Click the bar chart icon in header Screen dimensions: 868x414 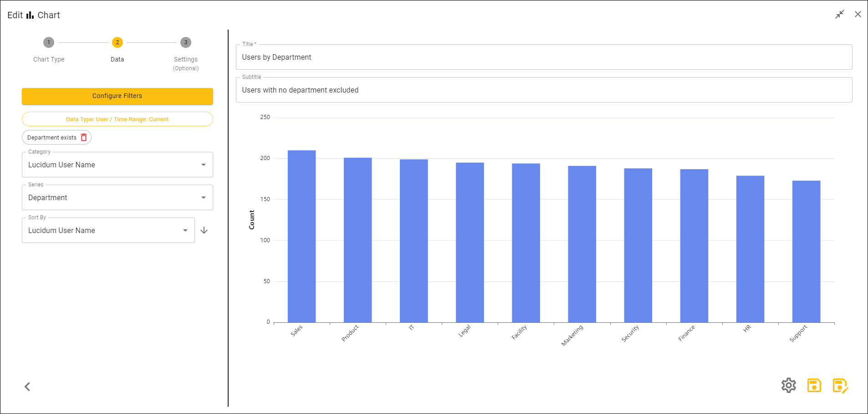pos(30,15)
